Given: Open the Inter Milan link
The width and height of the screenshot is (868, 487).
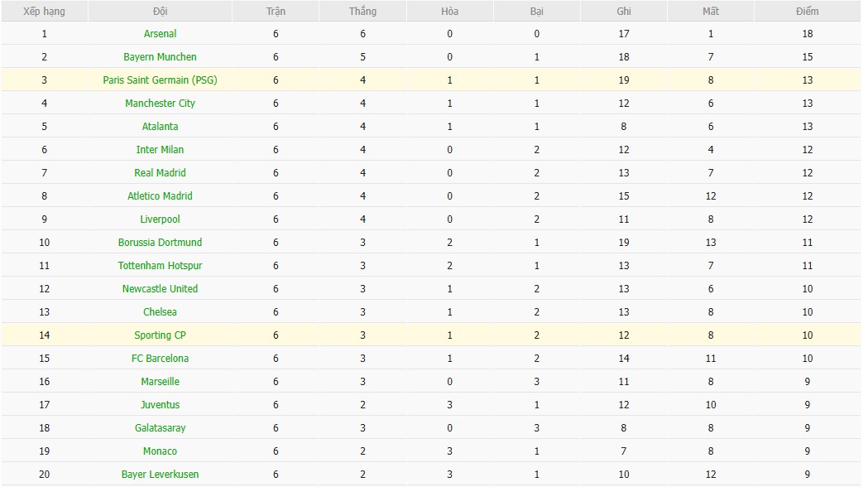Looking at the screenshot, I should tap(160, 150).
